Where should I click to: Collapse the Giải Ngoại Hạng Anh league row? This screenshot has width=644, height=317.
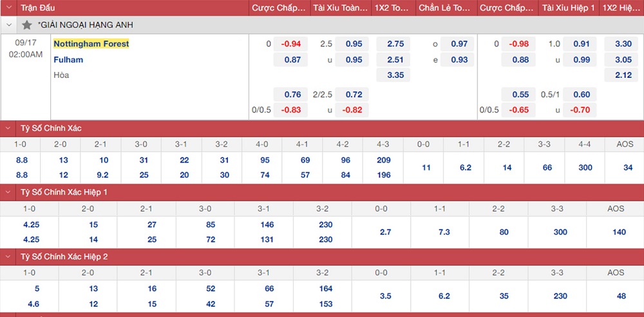tap(8, 25)
